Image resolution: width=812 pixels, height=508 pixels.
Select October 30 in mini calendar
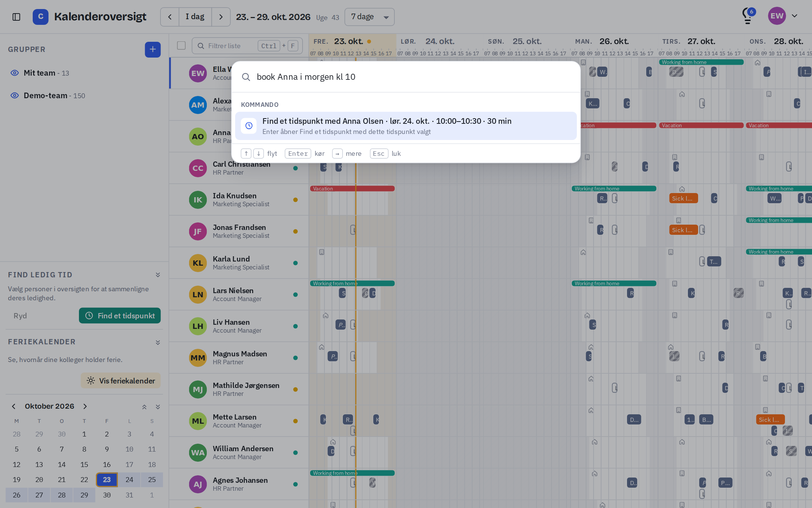tap(107, 495)
